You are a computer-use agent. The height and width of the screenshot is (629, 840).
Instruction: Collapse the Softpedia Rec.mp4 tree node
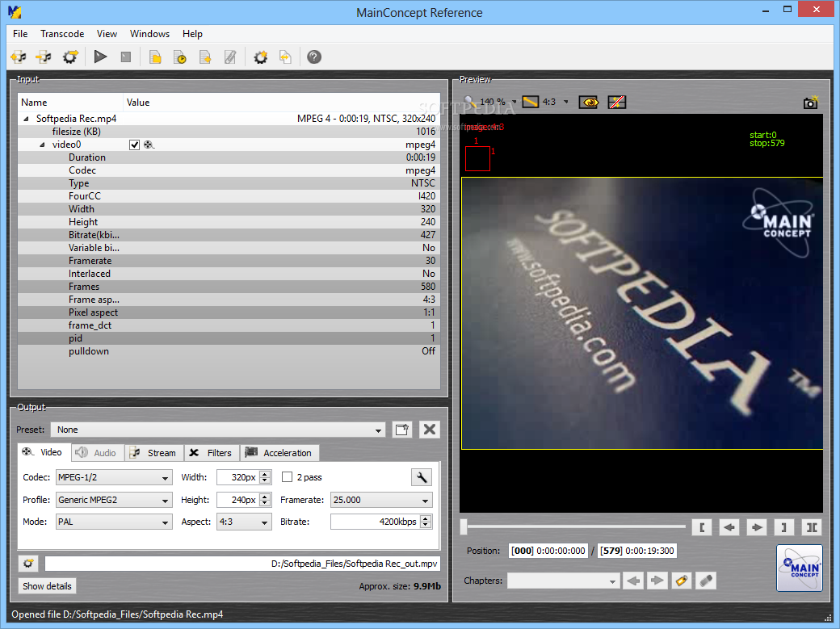(26, 119)
